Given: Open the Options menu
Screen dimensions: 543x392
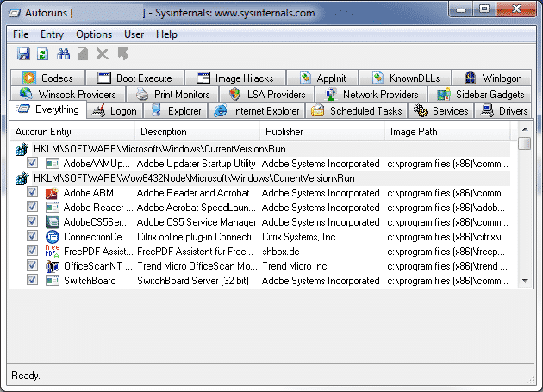Looking at the screenshot, I should point(94,34).
